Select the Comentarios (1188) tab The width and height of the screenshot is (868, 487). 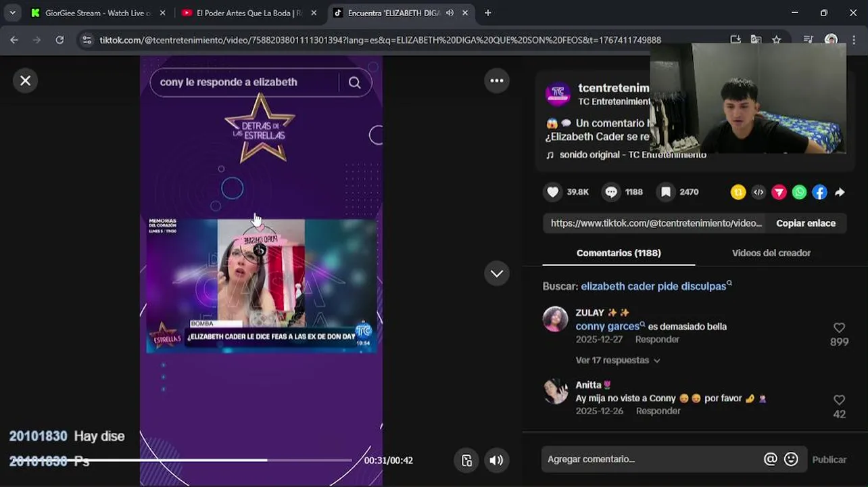tap(619, 253)
